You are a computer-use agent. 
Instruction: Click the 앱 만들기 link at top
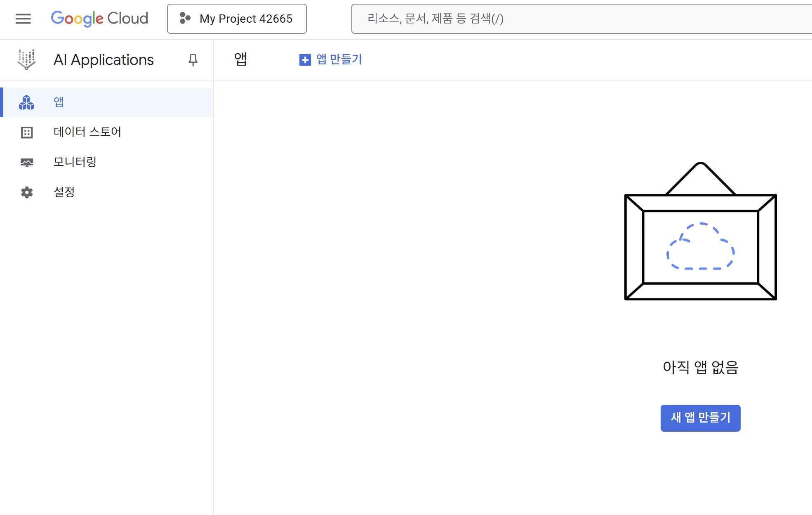(x=339, y=59)
